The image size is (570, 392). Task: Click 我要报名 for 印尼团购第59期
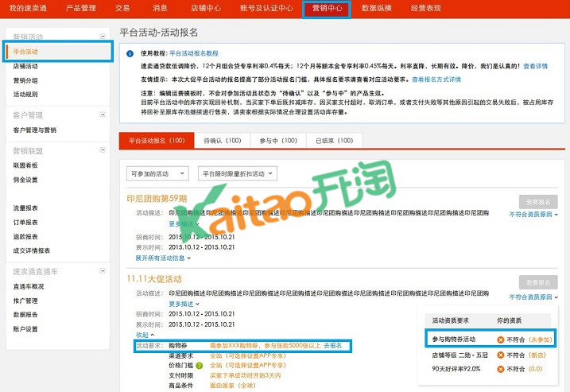point(538,202)
